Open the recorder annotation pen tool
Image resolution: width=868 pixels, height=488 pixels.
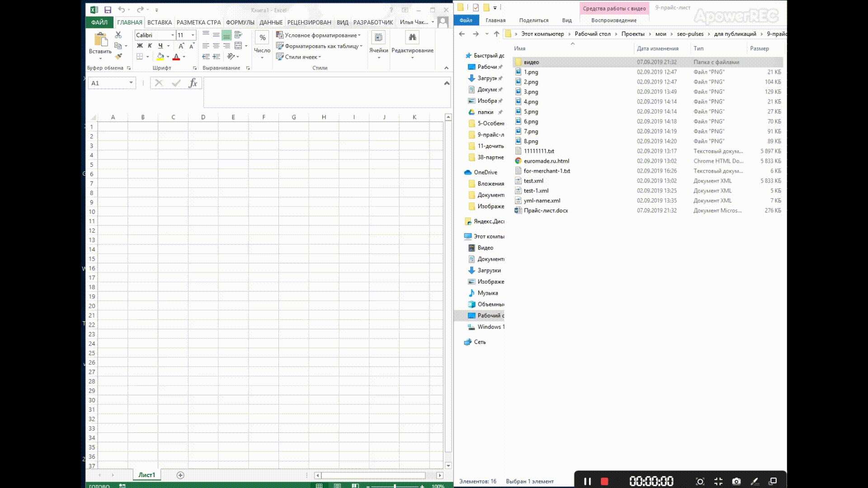755,481
